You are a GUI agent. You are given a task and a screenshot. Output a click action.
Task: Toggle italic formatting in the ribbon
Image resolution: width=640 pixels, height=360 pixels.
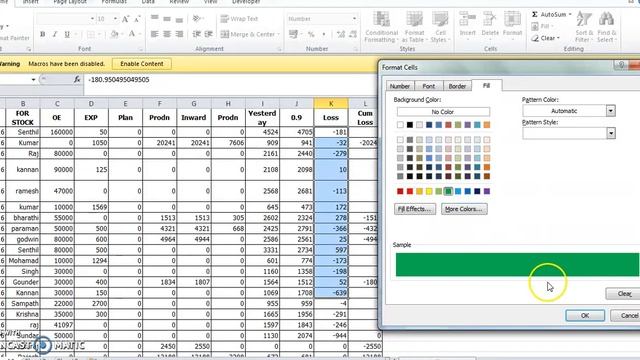pyautogui.click(x=55, y=34)
